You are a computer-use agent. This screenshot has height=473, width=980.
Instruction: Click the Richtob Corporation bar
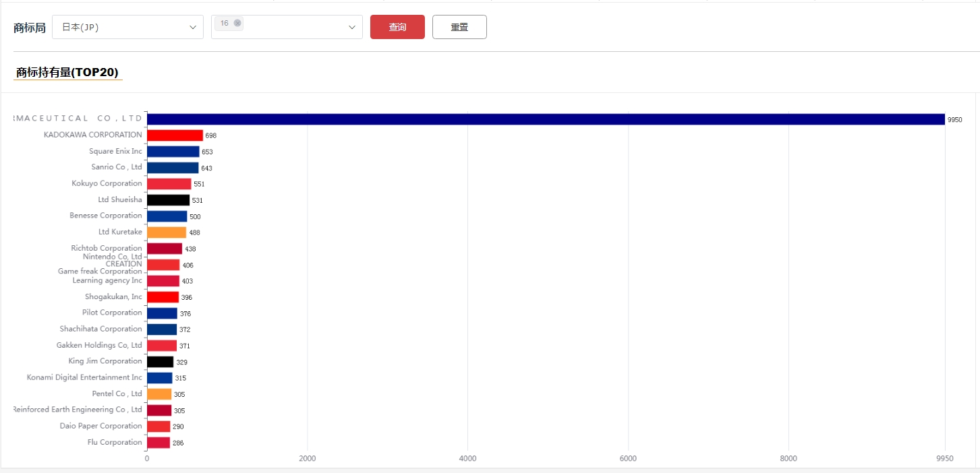165,249
